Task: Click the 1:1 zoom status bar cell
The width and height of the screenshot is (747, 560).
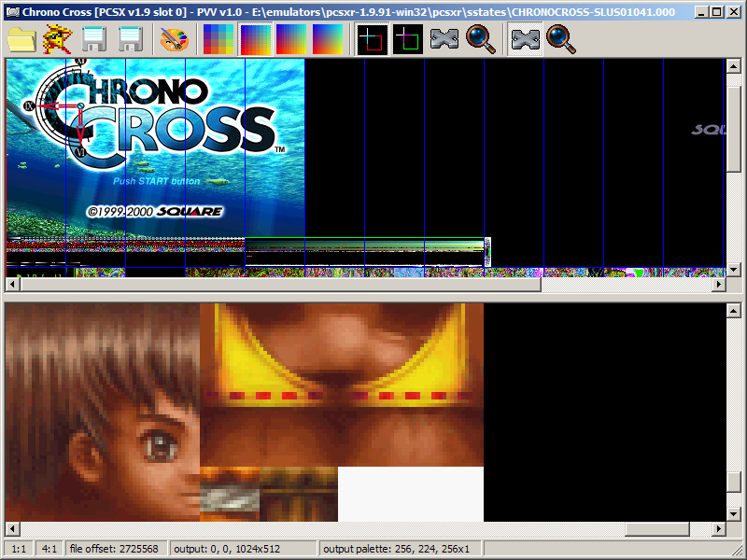Action: [18, 549]
